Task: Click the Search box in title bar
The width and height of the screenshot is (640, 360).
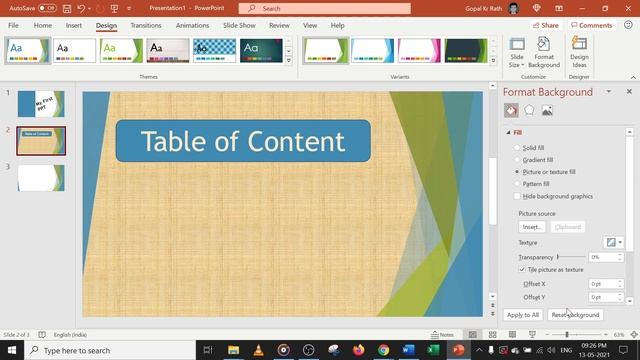Action: tap(324, 8)
